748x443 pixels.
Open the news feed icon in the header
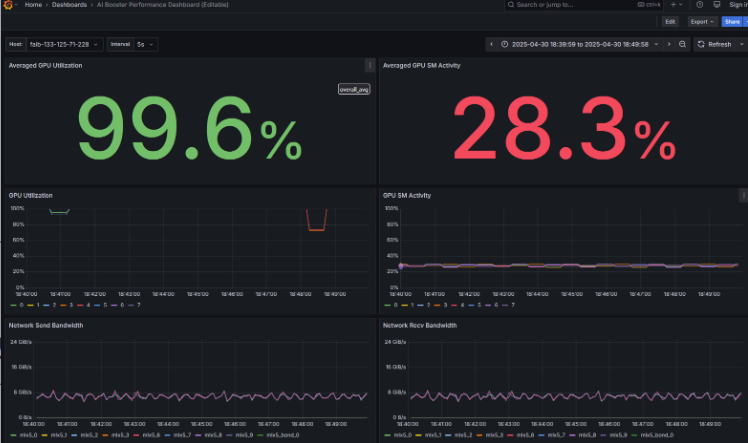[717, 5]
